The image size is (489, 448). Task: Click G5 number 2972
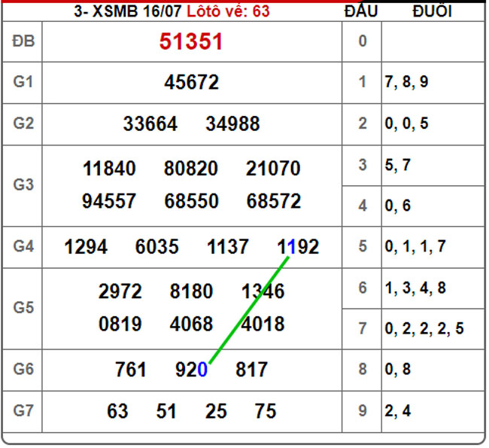(x=120, y=291)
